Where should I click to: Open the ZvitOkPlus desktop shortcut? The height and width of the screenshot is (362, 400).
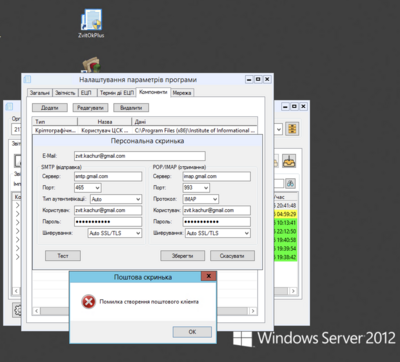point(91,23)
